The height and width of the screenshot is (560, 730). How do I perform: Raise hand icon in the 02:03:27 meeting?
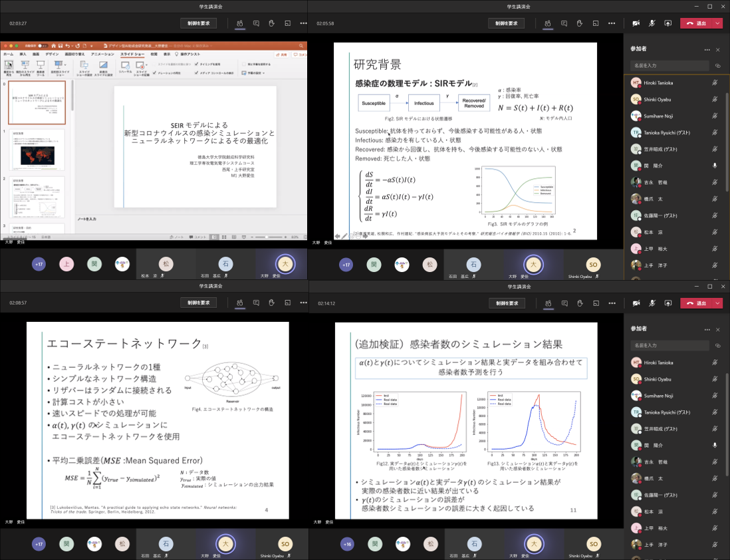[271, 23]
